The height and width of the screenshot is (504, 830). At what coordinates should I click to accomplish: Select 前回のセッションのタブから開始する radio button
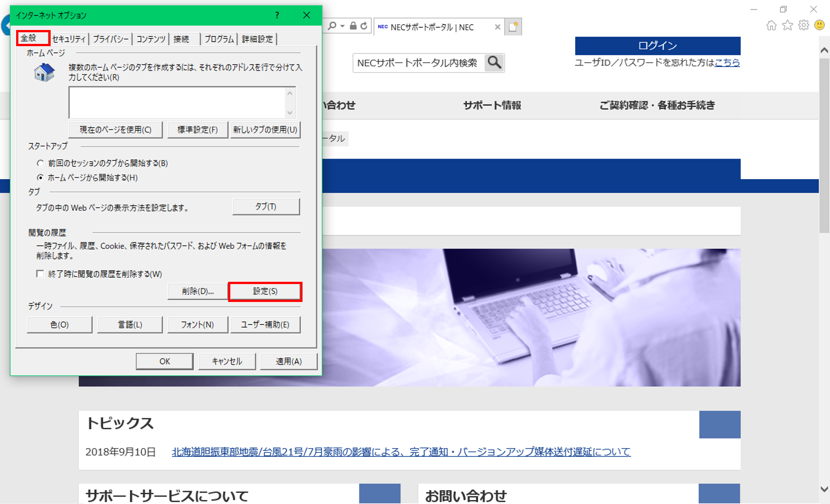[x=40, y=163]
